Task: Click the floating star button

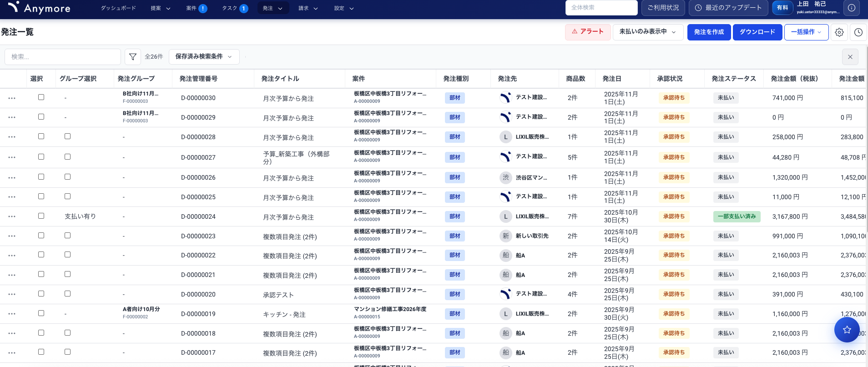Action: pos(847,330)
